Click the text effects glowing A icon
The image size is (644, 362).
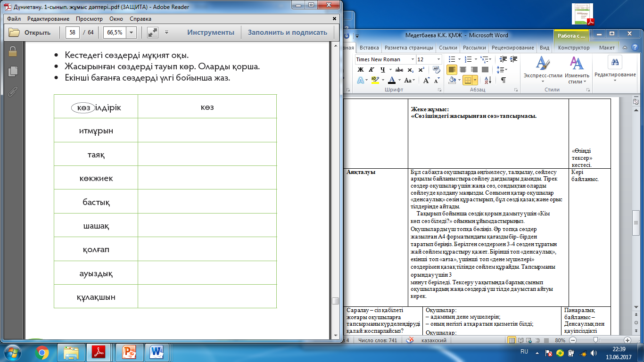click(x=360, y=80)
